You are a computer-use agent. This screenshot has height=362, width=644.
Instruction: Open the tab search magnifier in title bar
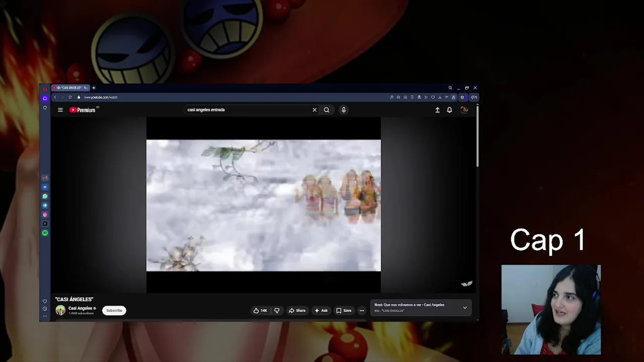[450, 88]
